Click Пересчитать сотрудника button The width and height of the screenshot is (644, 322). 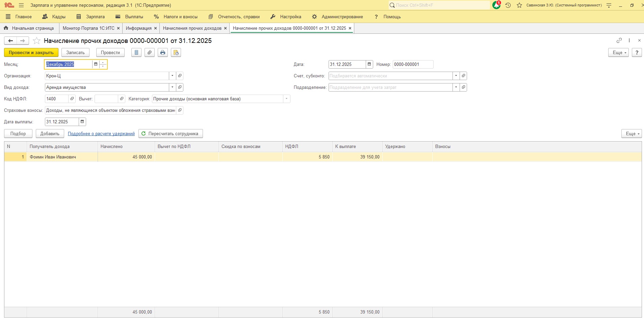[x=171, y=133]
